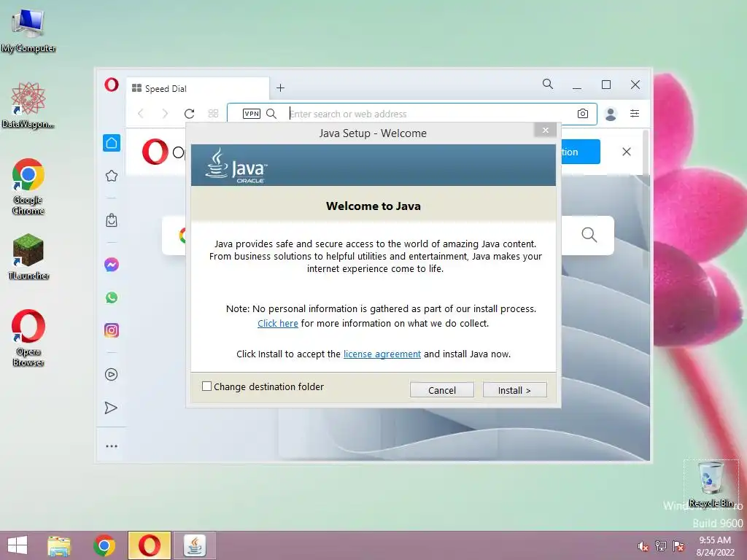Open Opera Easy Setup sliders icon
The image size is (747, 560).
tap(635, 113)
